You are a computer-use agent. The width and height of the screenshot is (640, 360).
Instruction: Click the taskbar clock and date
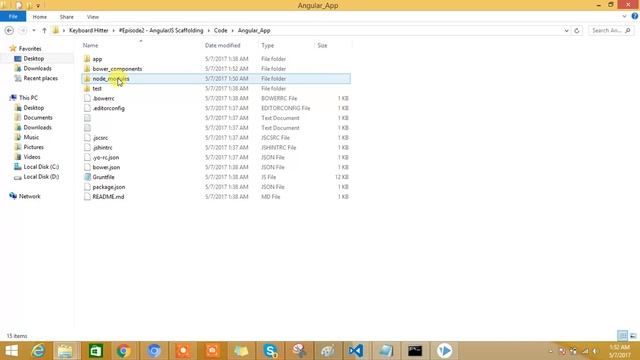(620, 351)
